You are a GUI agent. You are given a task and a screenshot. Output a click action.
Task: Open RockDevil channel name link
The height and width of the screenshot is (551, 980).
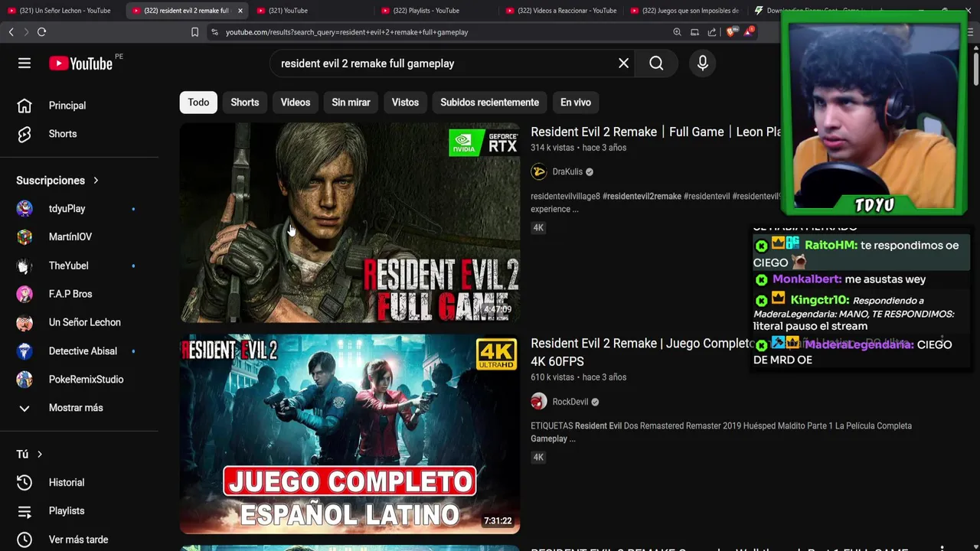pyautogui.click(x=570, y=402)
